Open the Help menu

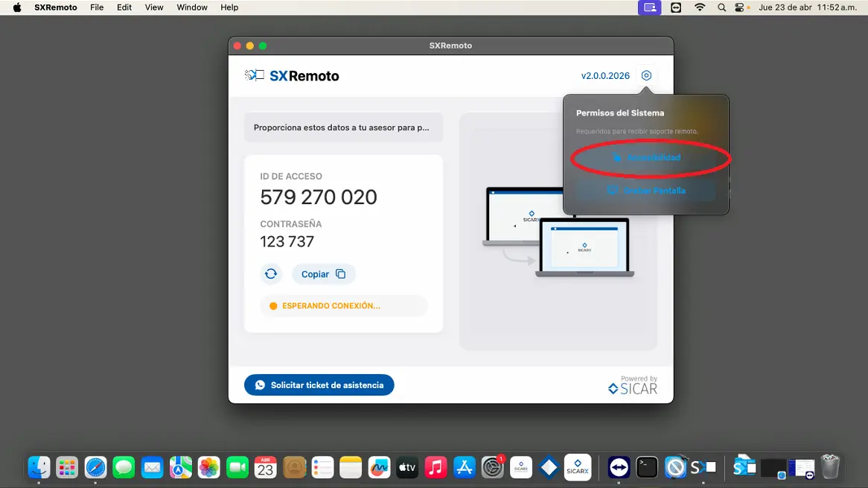[229, 7]
